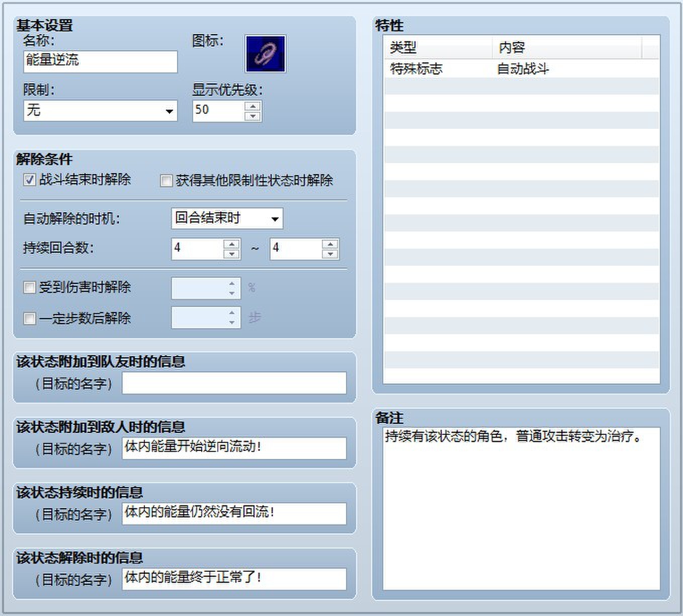Viewport: 683px width, 616px height.
Task: Decrease maximum 持续回合数 with down arrow
Action: tap(330, 254)
